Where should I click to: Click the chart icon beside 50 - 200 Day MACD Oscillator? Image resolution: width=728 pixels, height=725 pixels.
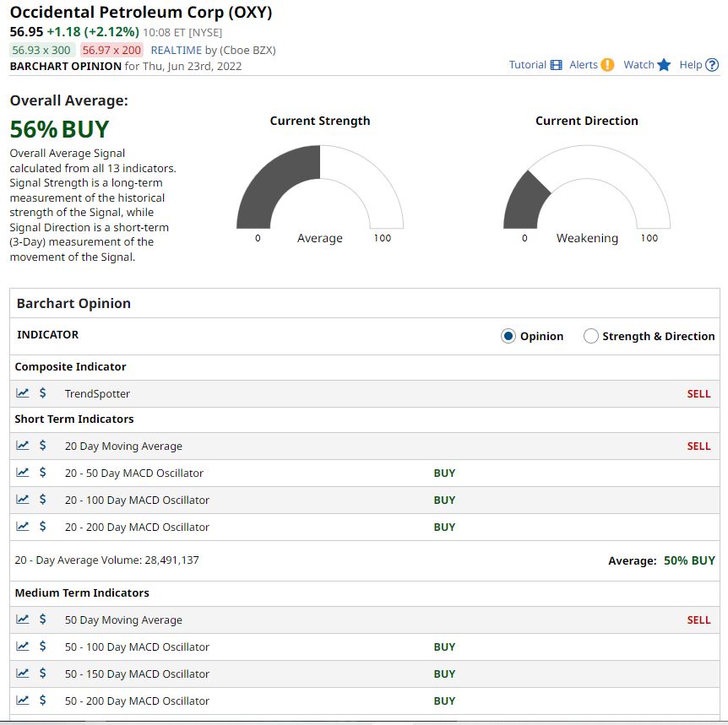[23, 700]
